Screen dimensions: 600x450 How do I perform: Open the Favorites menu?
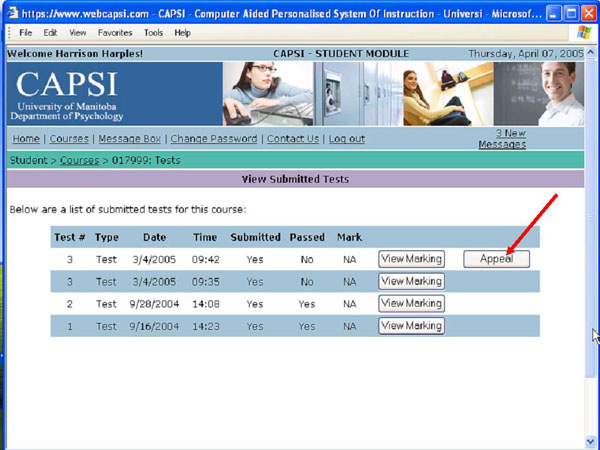pos(115,33)
